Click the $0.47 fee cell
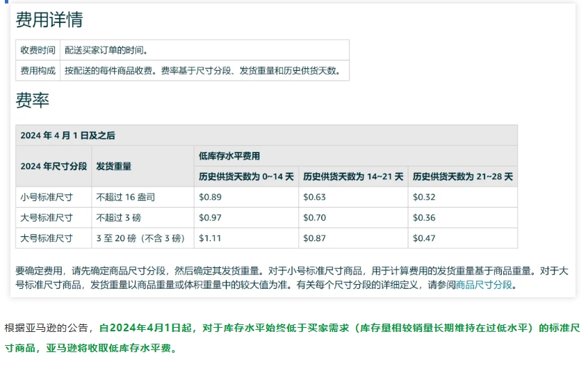The height and width of the screenshot is (366, 588). [463, 238]
